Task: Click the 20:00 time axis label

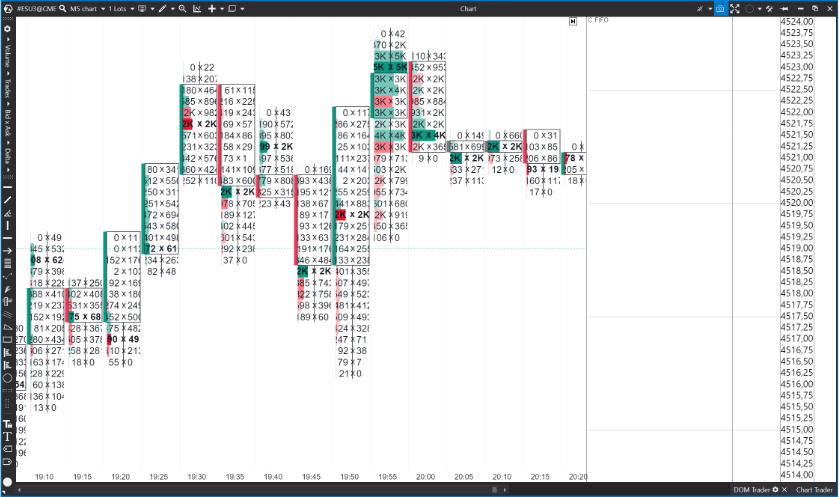Action: point(425,477)
